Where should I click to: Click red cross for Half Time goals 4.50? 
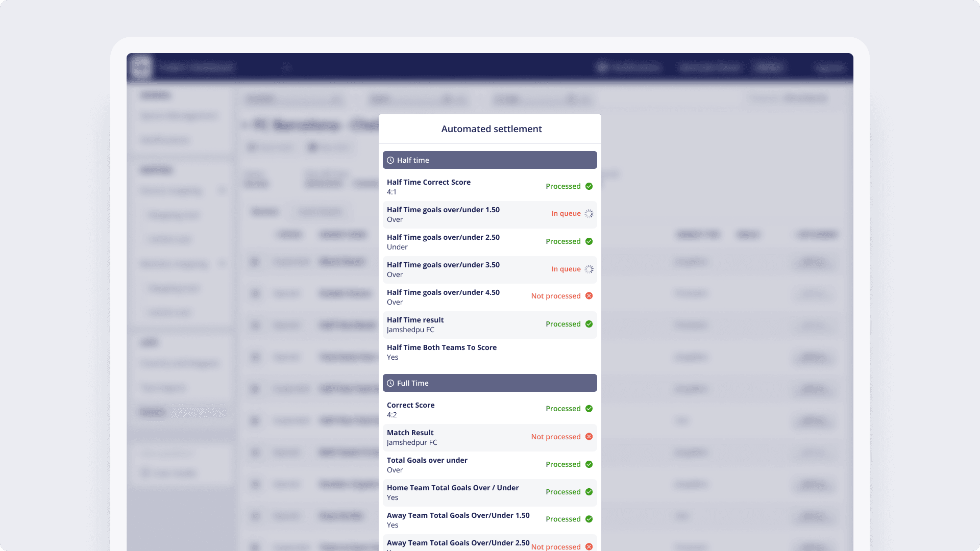pyautogui.click(x=589, y=296)
